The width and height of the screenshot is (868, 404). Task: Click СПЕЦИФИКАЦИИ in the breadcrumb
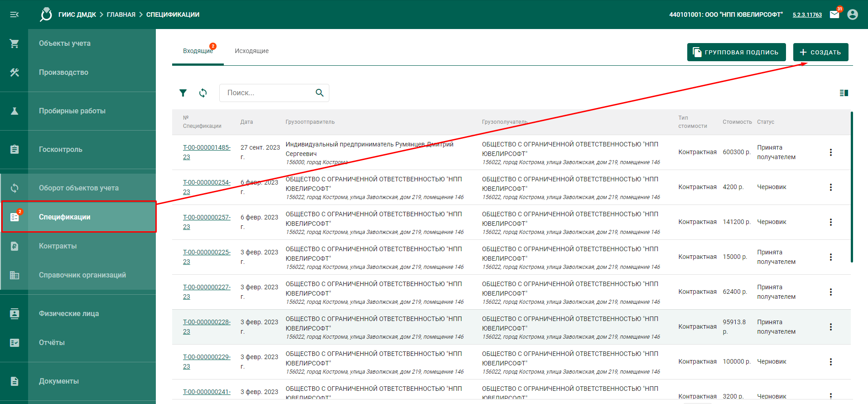pos(173,15)
